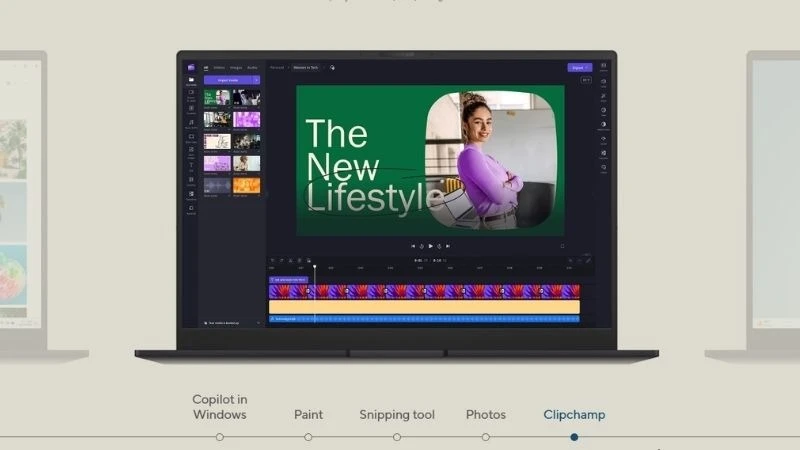Image resolution: width=800 pixels, height=450 pixels.
Task: Expand the Import media dropdown arrow
Action: [256, 80]
